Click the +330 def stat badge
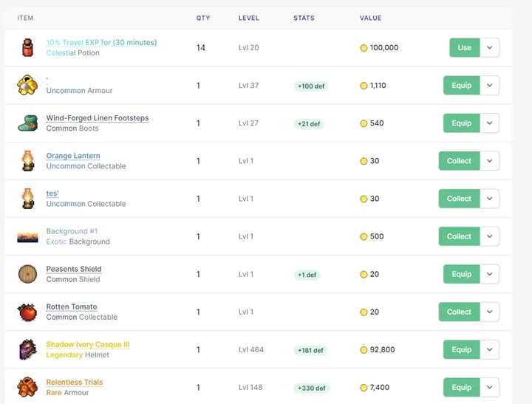The width and height of the screenshot is (532, 404). point(312,388)
